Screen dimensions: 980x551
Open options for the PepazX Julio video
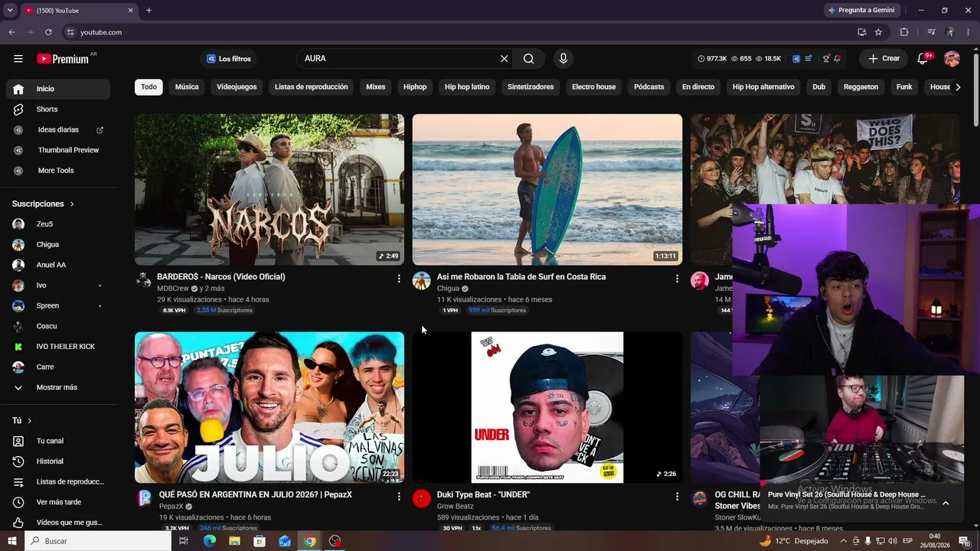[399, 497]
